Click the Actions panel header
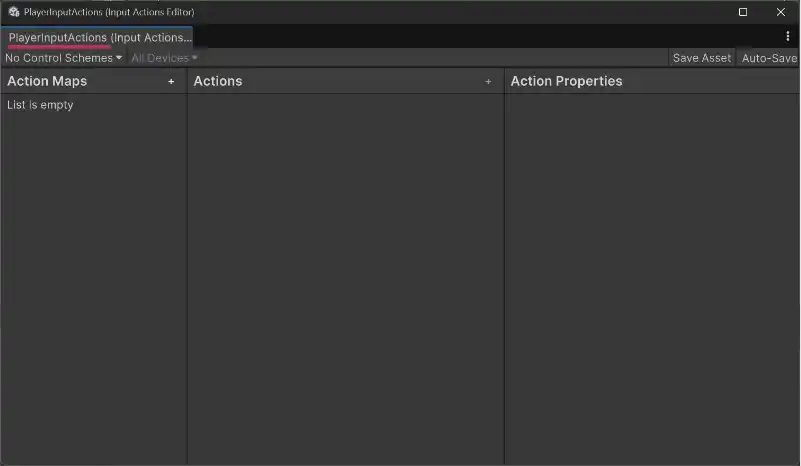The image size is (801, 466). click(x=218, y=82)
